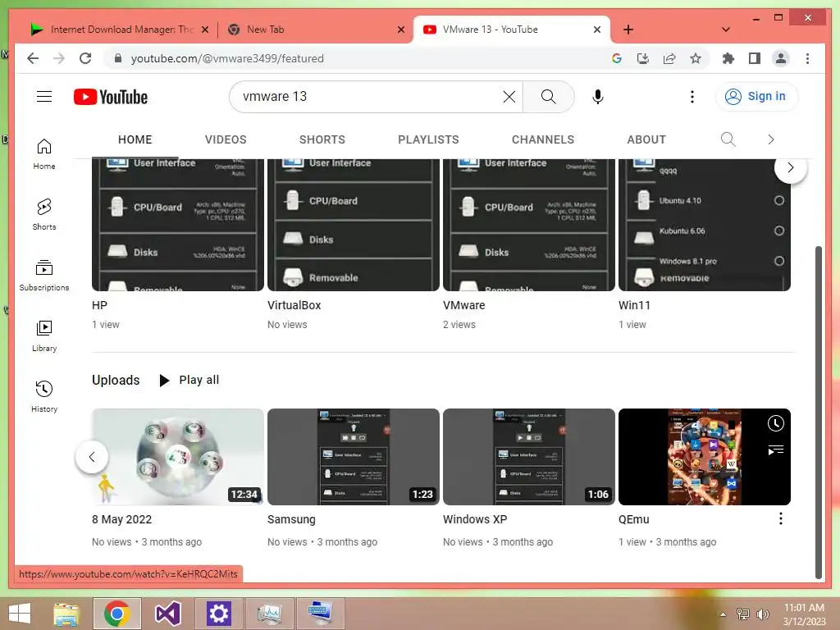Screen dimensions: 840x630
Task: Click the 1:23 Samsung video thumbnail
Action: (354, 457)
